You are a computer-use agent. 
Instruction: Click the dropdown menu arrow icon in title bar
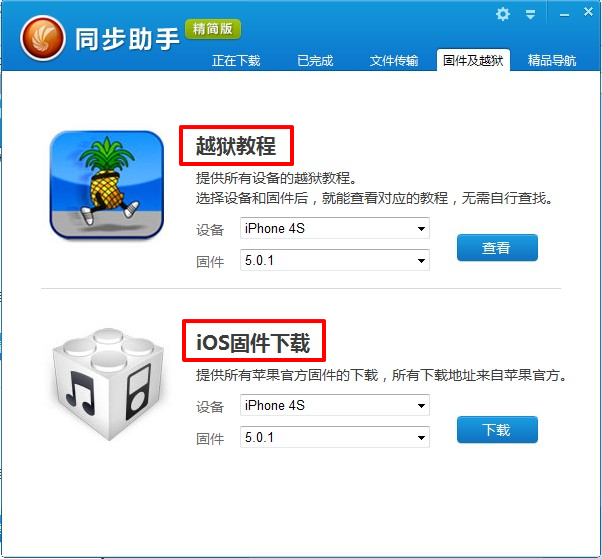pos(531,15)
